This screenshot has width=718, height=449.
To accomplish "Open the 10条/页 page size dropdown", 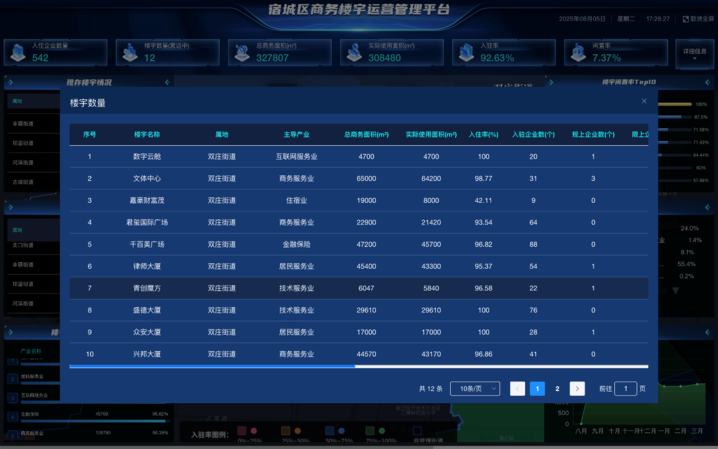I will [x=474, y=388].
